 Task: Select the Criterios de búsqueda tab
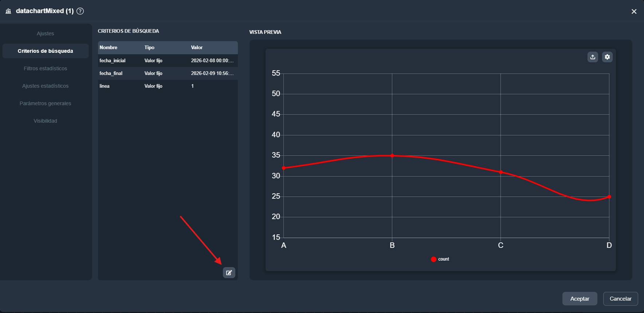pyautogui.click(x=45, y=51)
